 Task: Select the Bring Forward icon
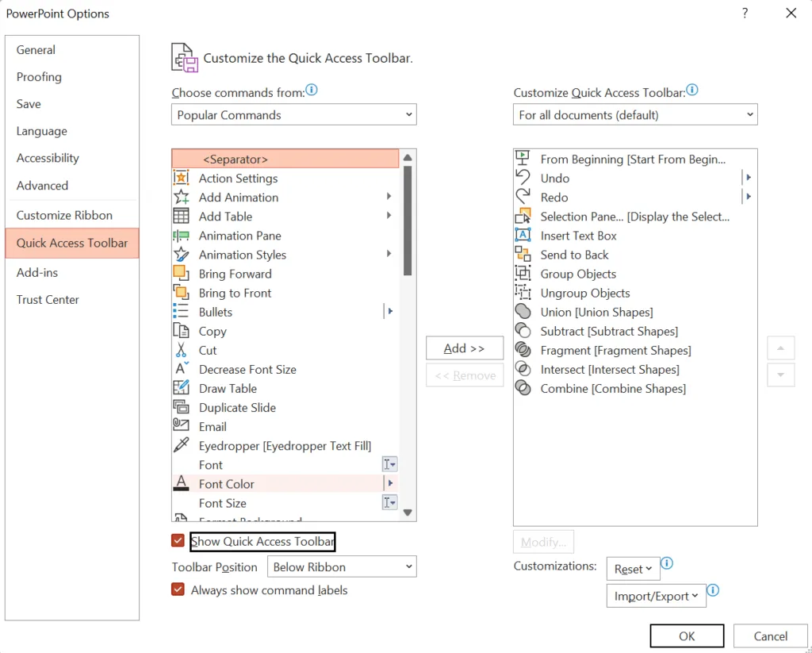[x=181, y=273]
